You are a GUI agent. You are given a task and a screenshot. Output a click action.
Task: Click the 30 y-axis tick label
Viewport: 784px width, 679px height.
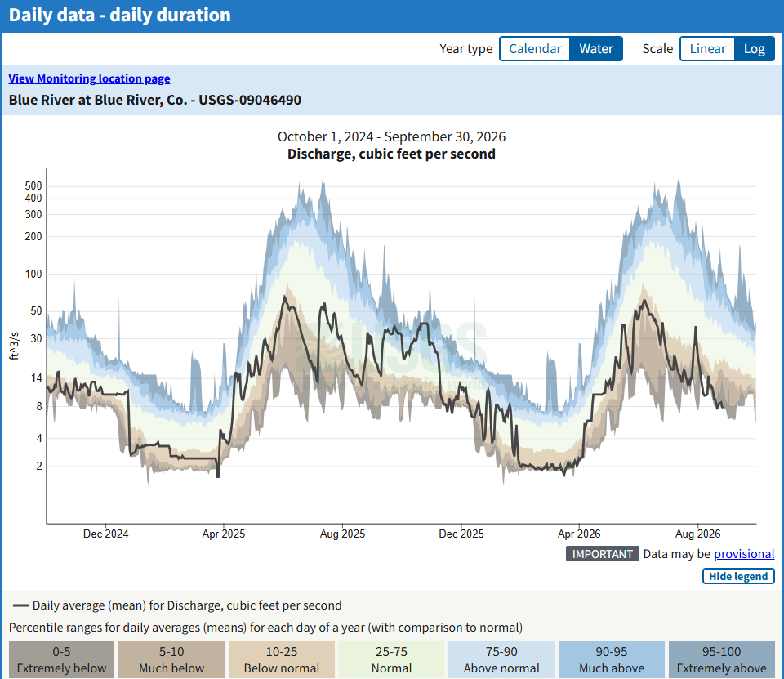(37, 339)
